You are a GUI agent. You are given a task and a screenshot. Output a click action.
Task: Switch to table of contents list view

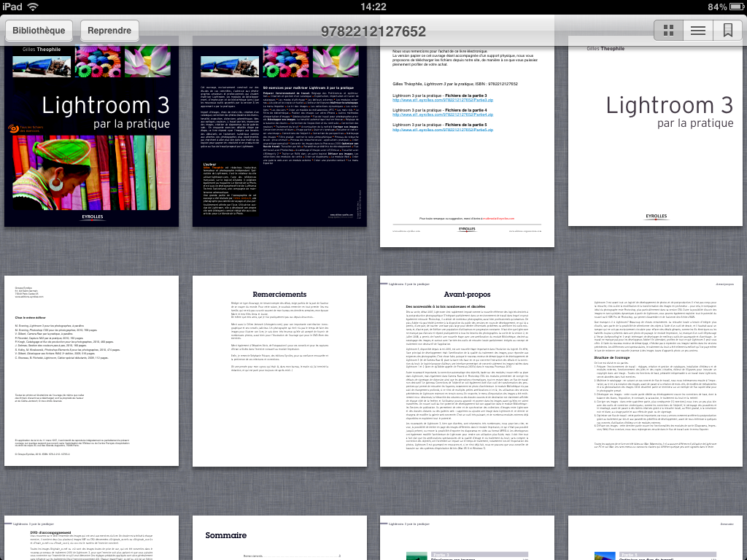(698, 31)
